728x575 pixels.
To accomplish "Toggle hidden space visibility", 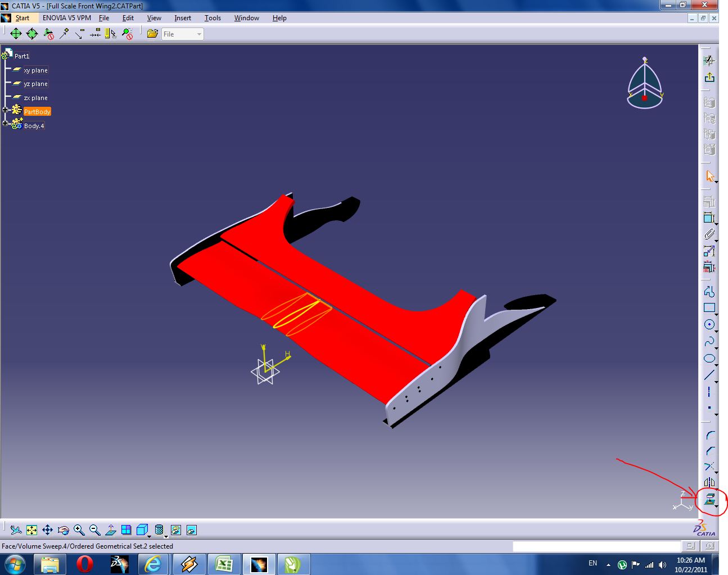I will [159, 529].
